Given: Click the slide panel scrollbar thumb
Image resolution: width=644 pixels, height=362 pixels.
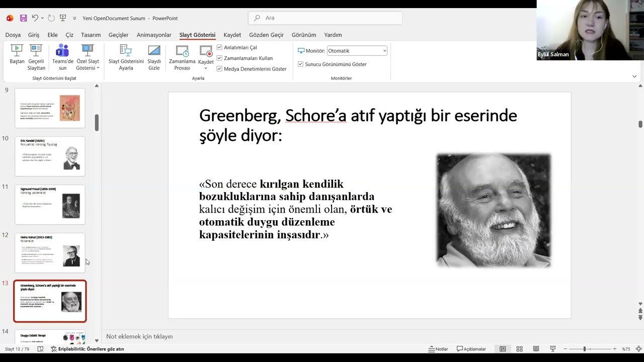Looking at the screenshot, I should [97, 122].
